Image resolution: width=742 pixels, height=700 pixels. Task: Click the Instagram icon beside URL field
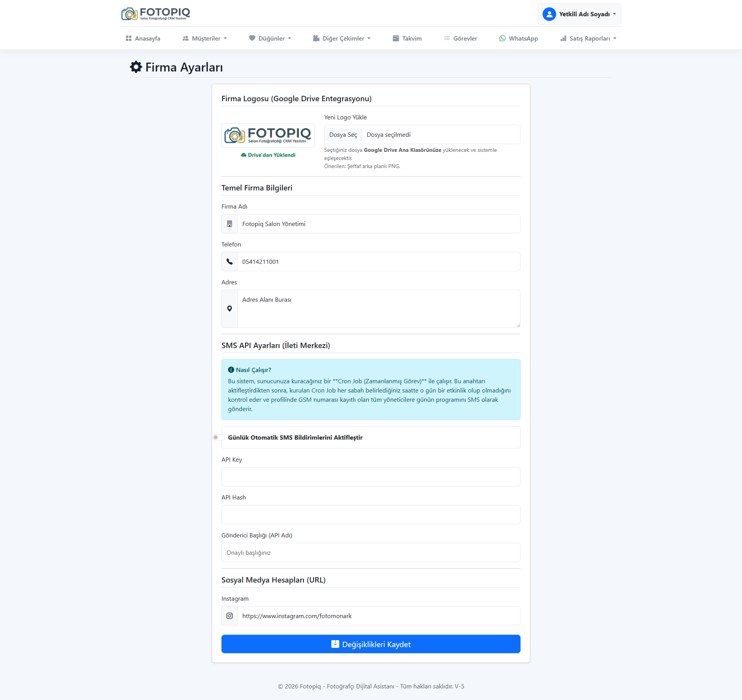[x=230, y=616]
